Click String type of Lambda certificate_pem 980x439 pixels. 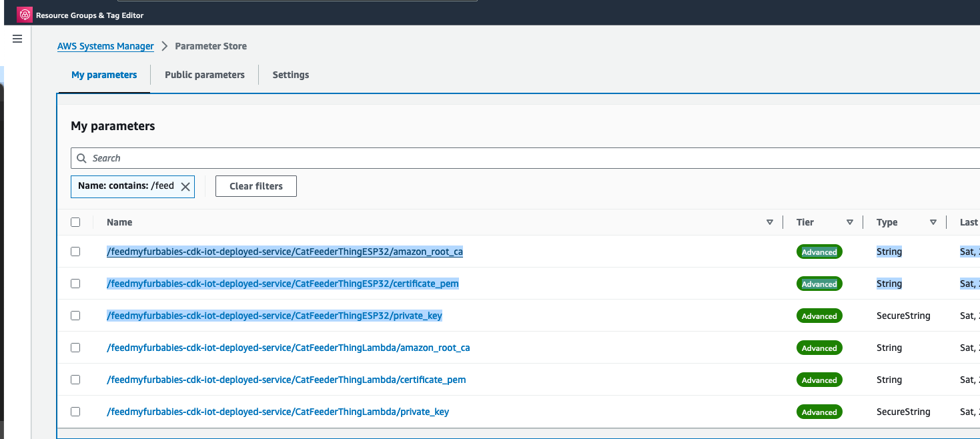coord(889,380)
